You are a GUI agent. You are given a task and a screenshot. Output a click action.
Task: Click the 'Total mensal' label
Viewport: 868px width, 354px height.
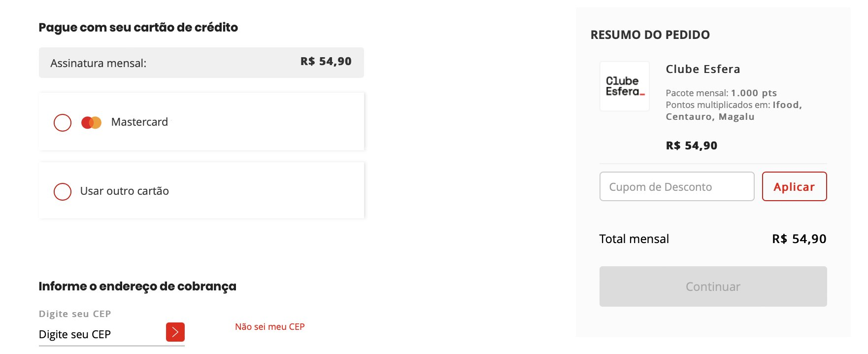[634, 239]
